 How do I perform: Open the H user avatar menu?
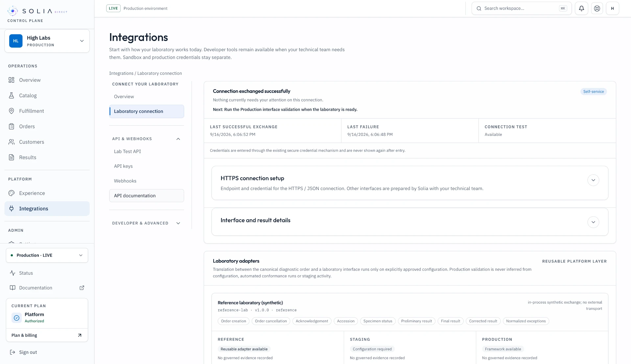pyautogui.click(x=612, y=9)
